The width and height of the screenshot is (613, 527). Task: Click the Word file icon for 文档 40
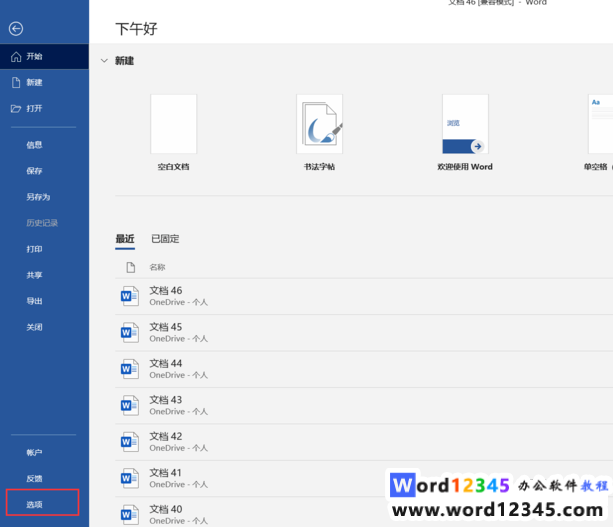pyautogui.click(x=129, y=514)
